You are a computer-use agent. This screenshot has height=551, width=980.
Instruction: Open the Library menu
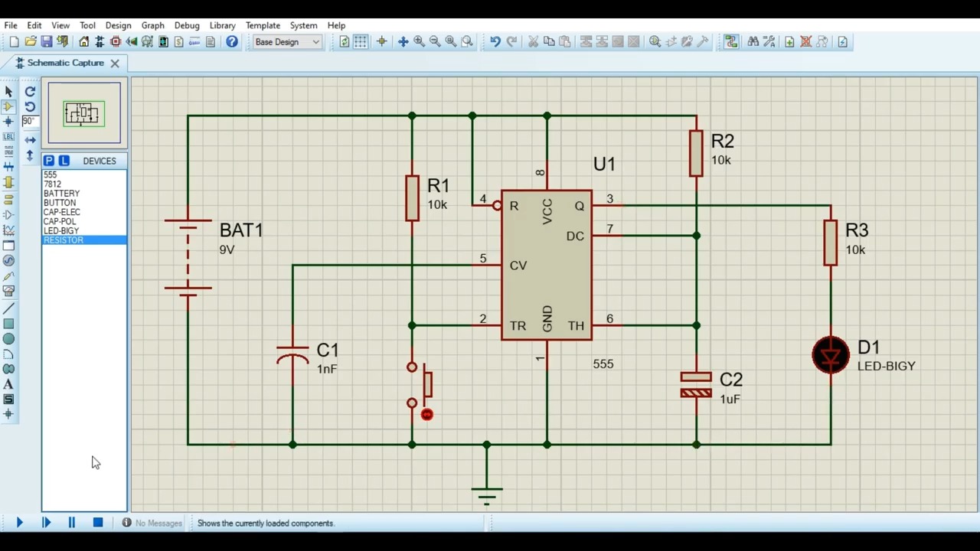(x=223, y=25)
